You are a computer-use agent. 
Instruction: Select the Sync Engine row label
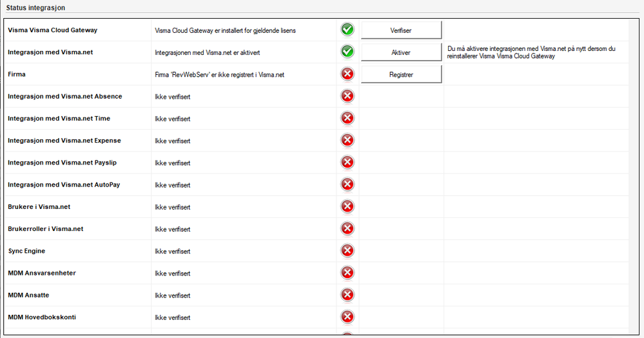pos(26,251)
